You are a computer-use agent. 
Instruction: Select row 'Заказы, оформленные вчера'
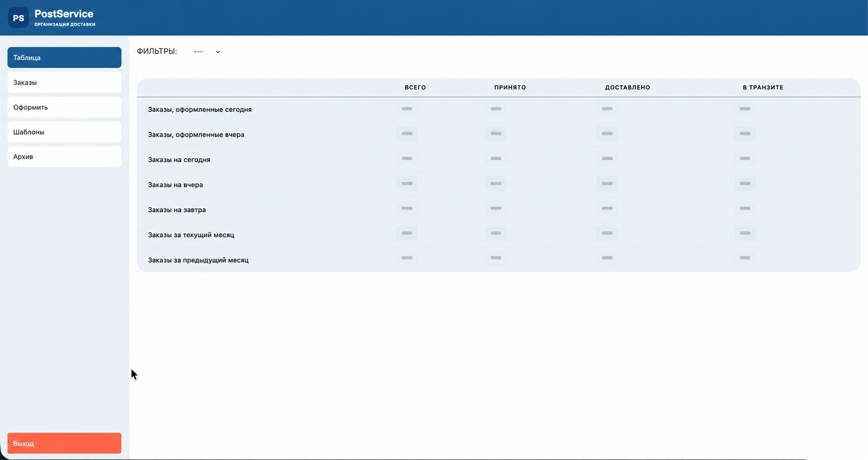pyautogui.click(x=499, y=135)
